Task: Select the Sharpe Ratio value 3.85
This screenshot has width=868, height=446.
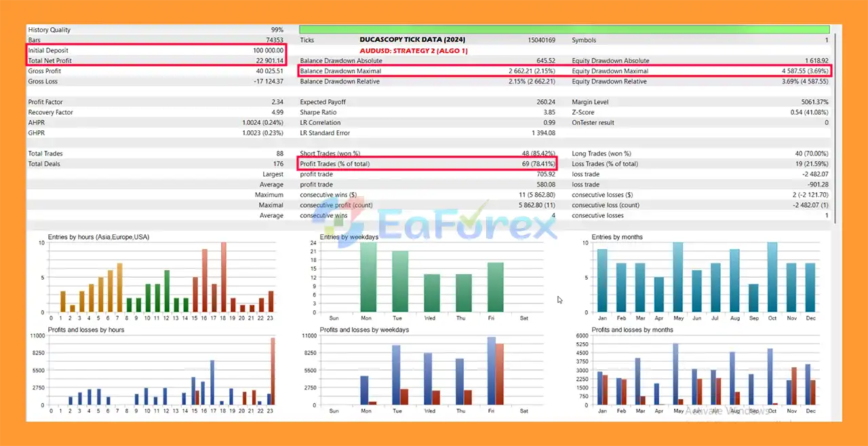Action: pyautogui.click(x=549, y=113)
